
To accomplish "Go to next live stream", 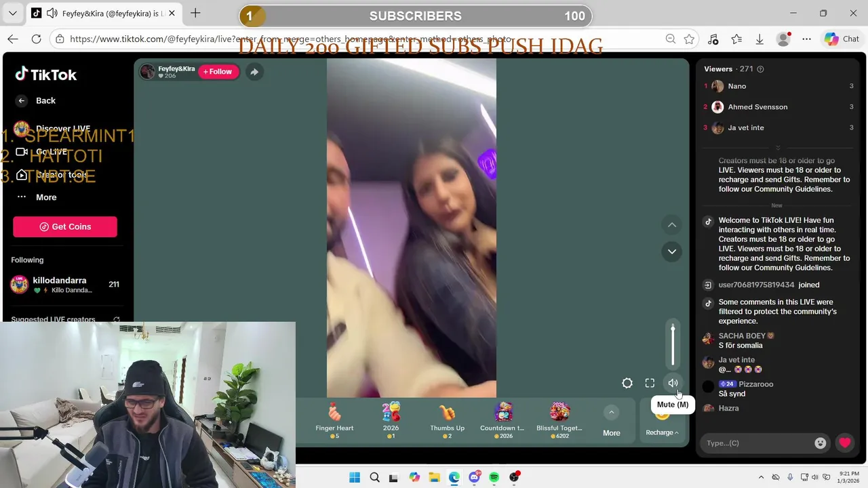I will click(671, 251).
